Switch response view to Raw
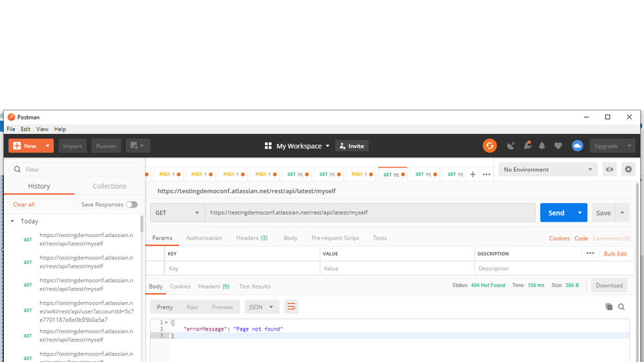The width and height of the screenshot is (644, 362). pyautogui.click(x=192, y=307)
